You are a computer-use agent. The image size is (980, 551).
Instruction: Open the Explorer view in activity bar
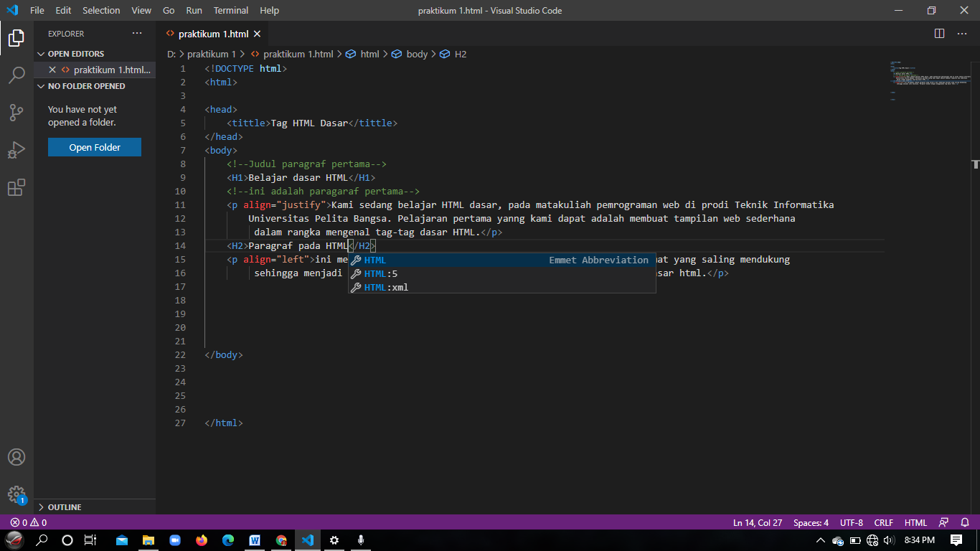click(x=17, y=38)
